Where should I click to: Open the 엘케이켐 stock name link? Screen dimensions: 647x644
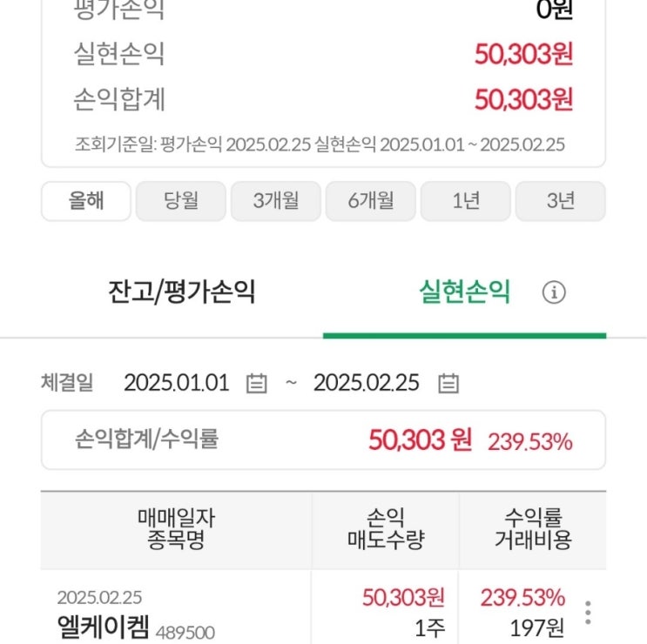click(x=104, y=627)
